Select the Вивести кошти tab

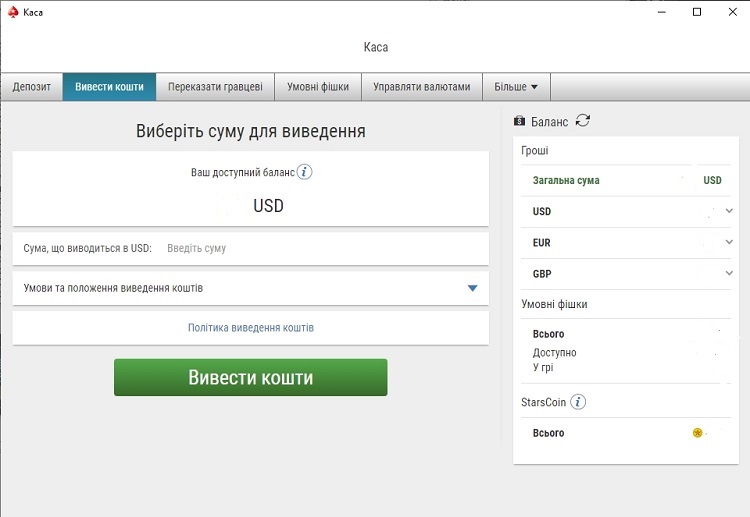point(109,87)
